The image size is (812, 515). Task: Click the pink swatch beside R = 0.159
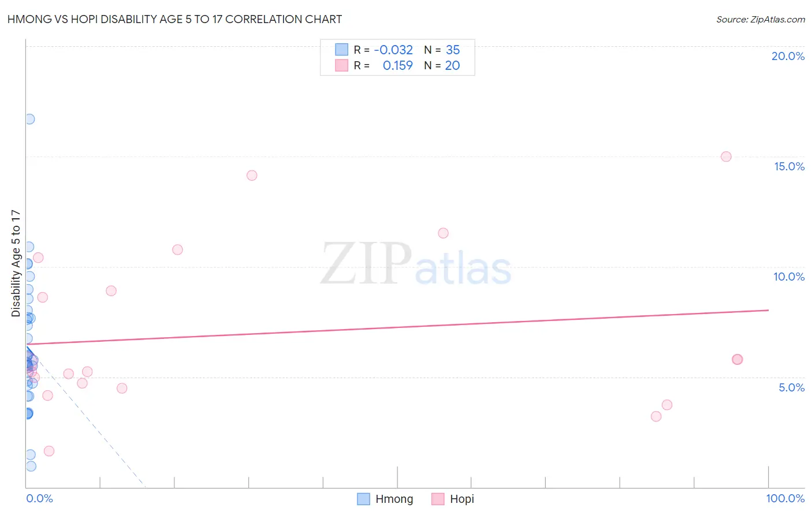point(341,65)
